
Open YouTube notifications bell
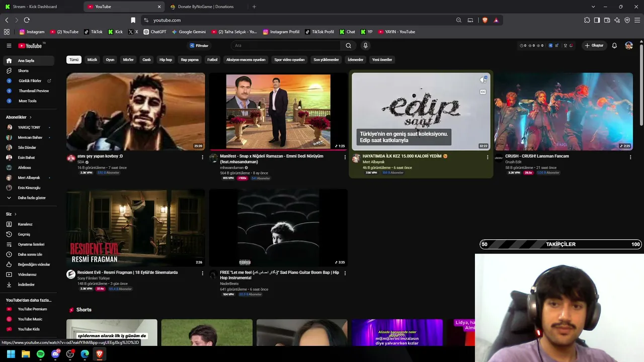coord(614,45)
